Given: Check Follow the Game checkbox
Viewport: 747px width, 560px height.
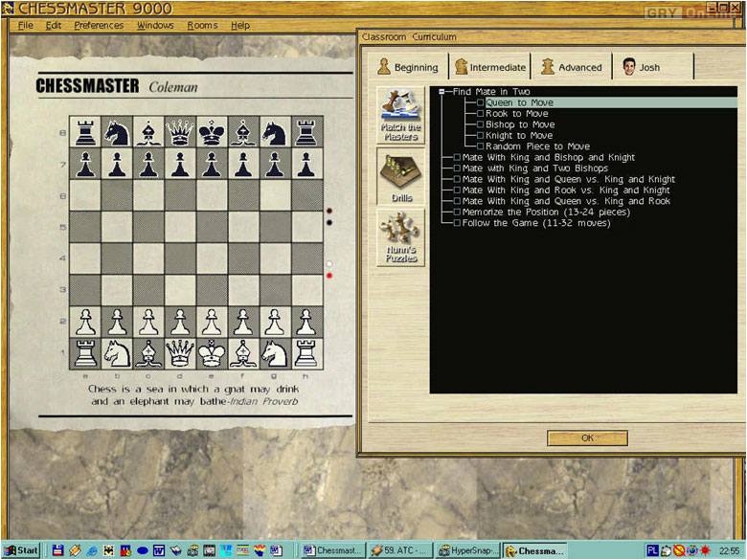Looking at the screenshot, I should click(x=457, y=223).
